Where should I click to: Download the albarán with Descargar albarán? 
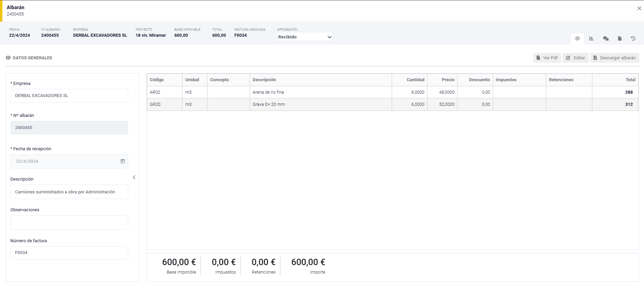coord(614,58)
